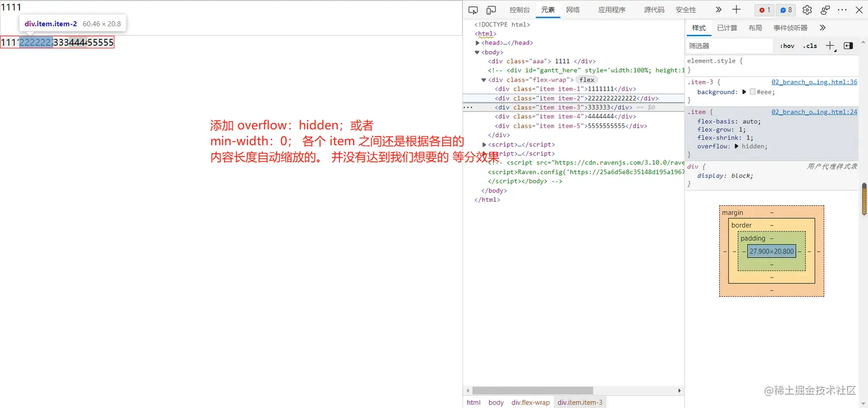This screenshot has height=408, width=868.
Task: Click the .cls class editor icon
Action: pos(809,45)
